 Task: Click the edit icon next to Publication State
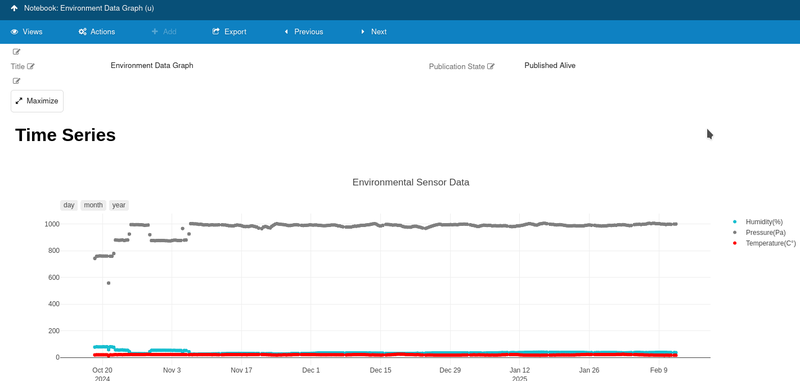click(x=491, y=66)
